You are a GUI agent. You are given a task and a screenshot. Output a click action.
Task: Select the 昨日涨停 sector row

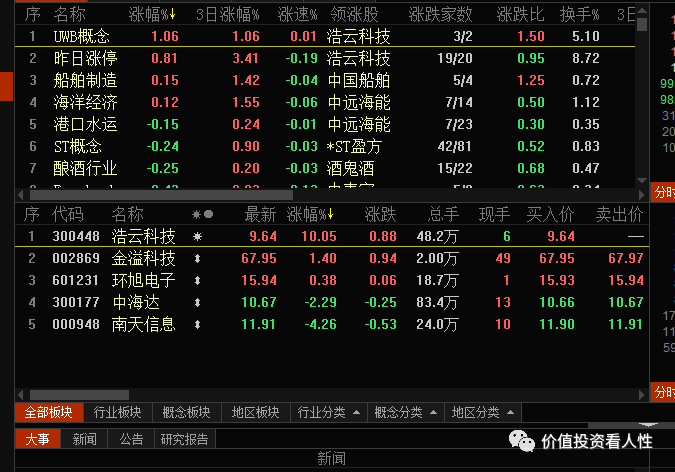(325, 58)
